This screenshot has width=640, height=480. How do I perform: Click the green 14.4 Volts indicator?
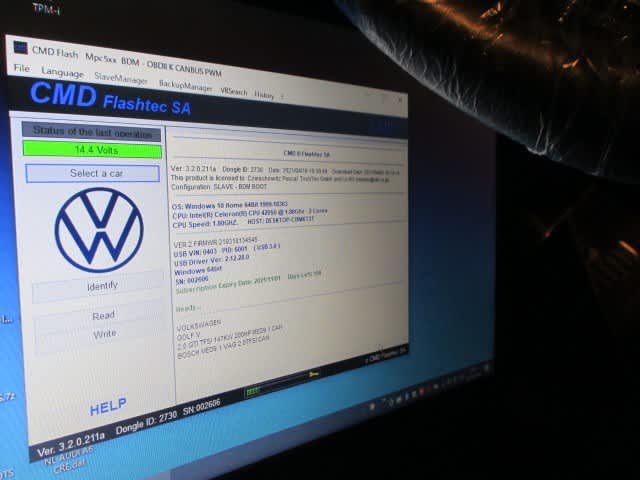coord(92,149)
